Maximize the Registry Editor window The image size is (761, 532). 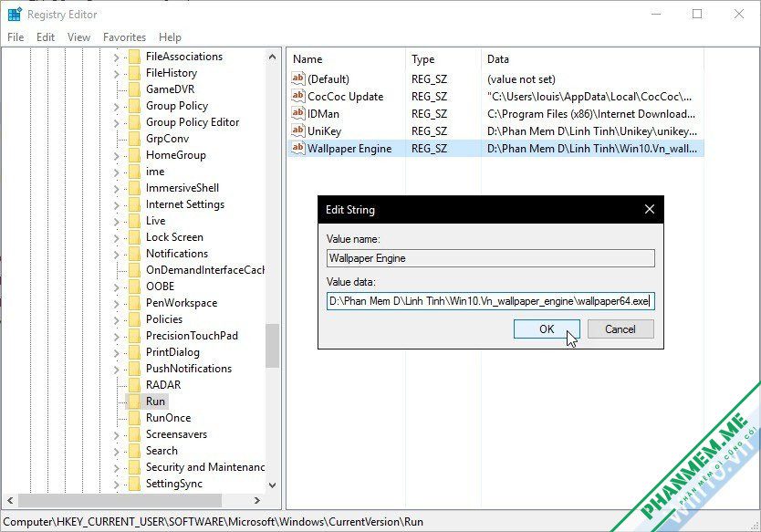(x=697, y=14)
